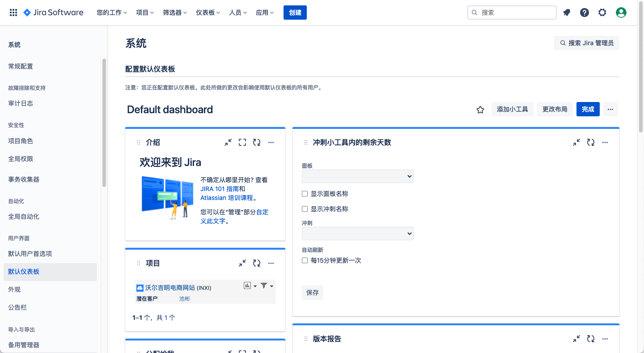Select 默认用户首选项 in the sidebar

[x=50, y=254]
